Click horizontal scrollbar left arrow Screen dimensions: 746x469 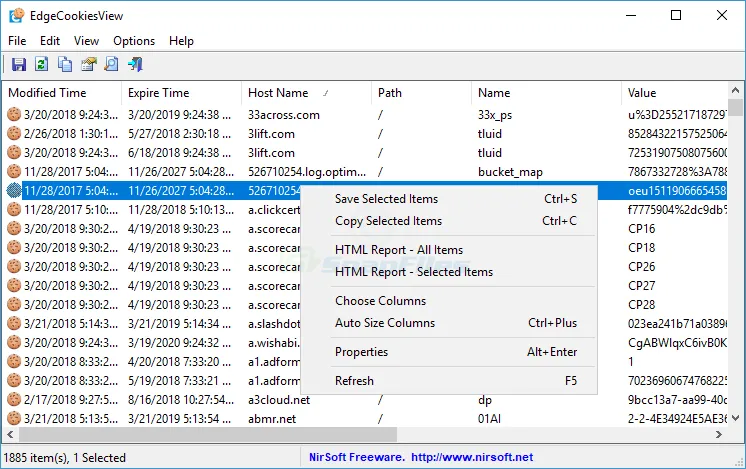10,434
